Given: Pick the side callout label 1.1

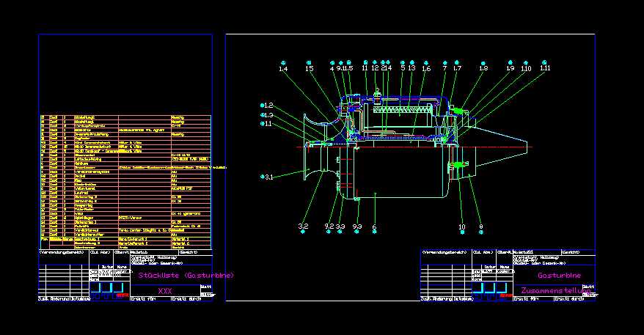Looking at the screenshot, I should (x=268, y=124).
